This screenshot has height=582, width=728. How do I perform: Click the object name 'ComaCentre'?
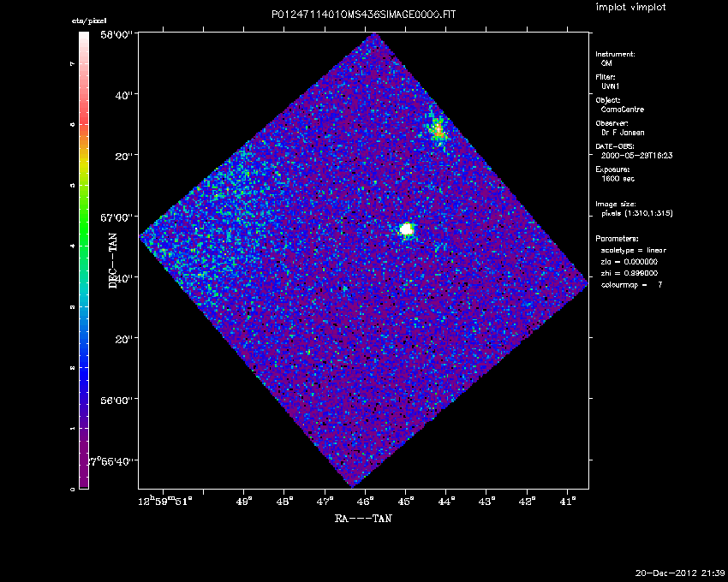623,110
